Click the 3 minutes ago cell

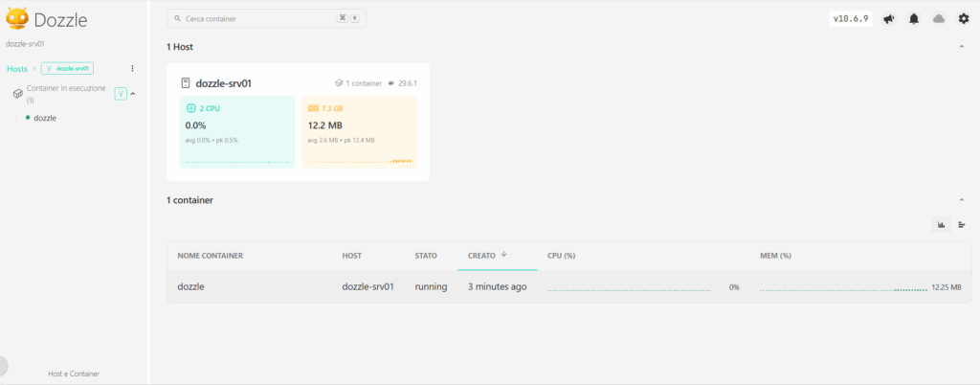498,287
